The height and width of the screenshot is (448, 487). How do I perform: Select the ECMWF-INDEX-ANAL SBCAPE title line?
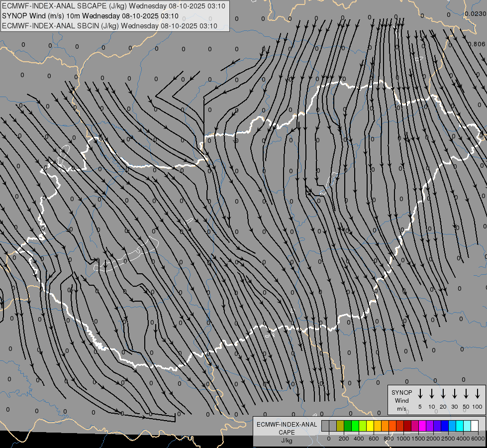click(113, 6)
